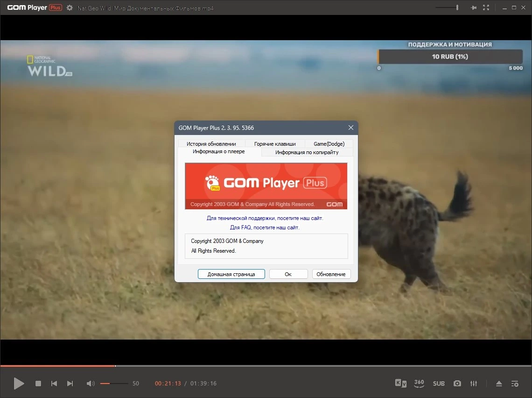The image size is (532, 398).
Task: Click the GOM Player Plus logo menu
Action: pos(34,7)
